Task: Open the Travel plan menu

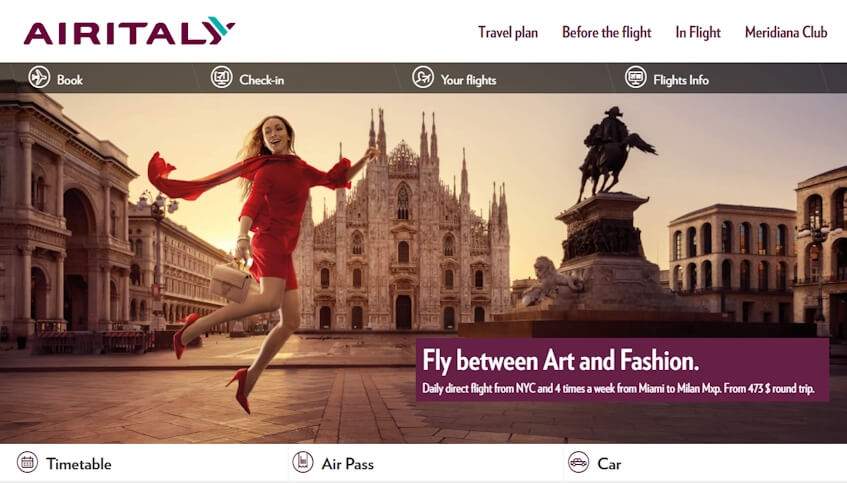Action: (x=508, y=32)
